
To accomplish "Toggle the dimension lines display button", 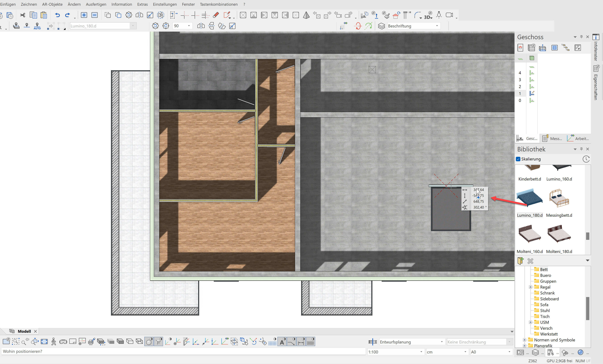I will [301, 342].
